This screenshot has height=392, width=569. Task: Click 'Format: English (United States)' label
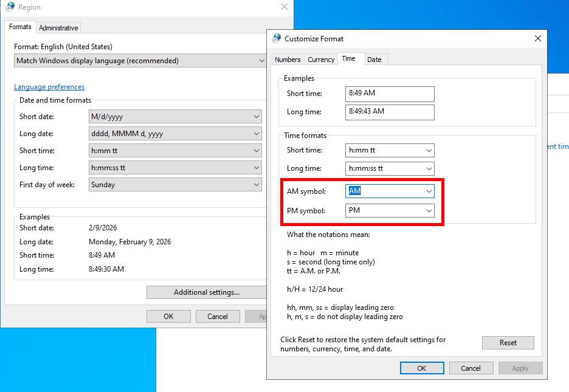[63, 47]
